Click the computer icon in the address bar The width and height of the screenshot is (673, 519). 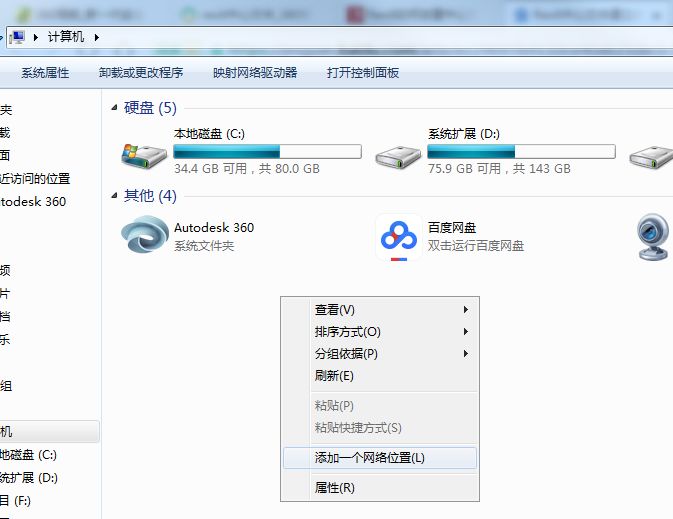point(17,37)
